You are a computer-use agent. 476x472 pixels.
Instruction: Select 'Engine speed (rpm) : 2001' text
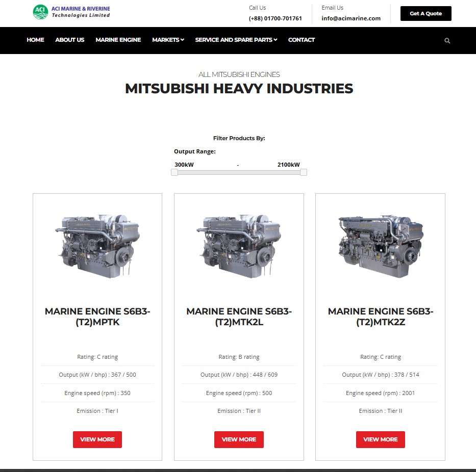click(x=381, y=393)
